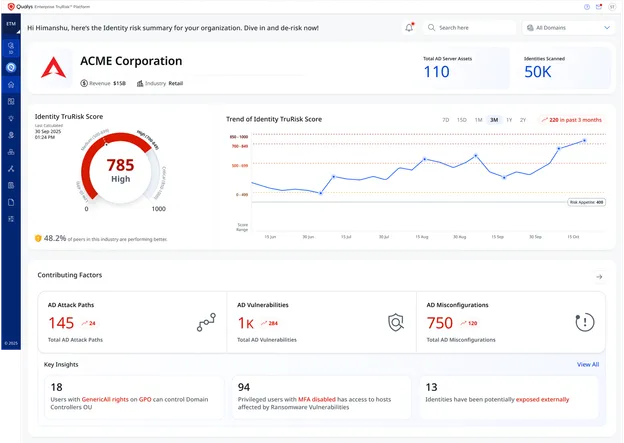Image resolution: width=624 pixels, height=443 pixels.
Task: Click the View All link in Key Insights
Action: pos(588,365)
